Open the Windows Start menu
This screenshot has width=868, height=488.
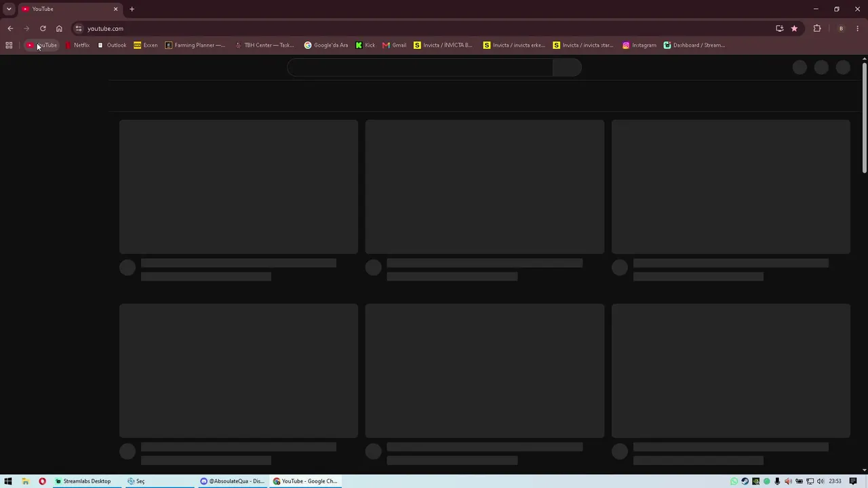coord(8,481)
